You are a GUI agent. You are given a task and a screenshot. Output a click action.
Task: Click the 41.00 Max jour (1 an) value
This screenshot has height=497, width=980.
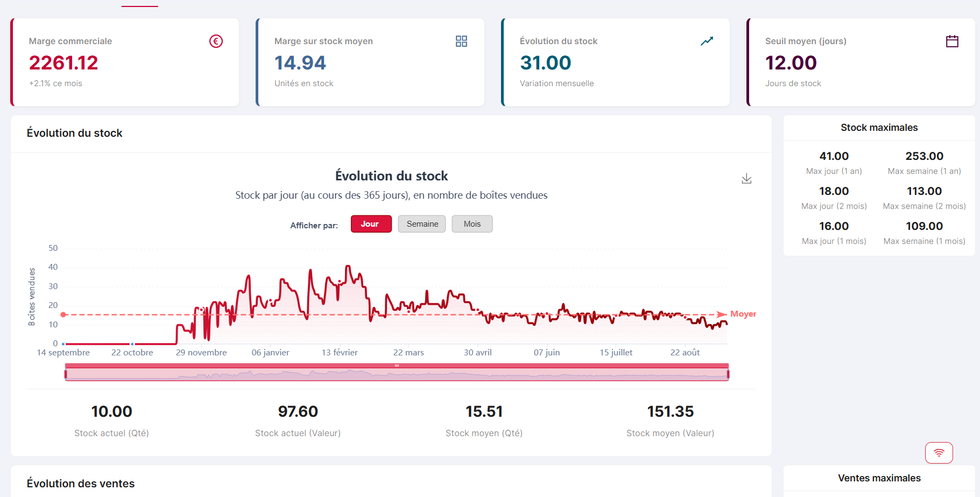(x=834, y=156)
